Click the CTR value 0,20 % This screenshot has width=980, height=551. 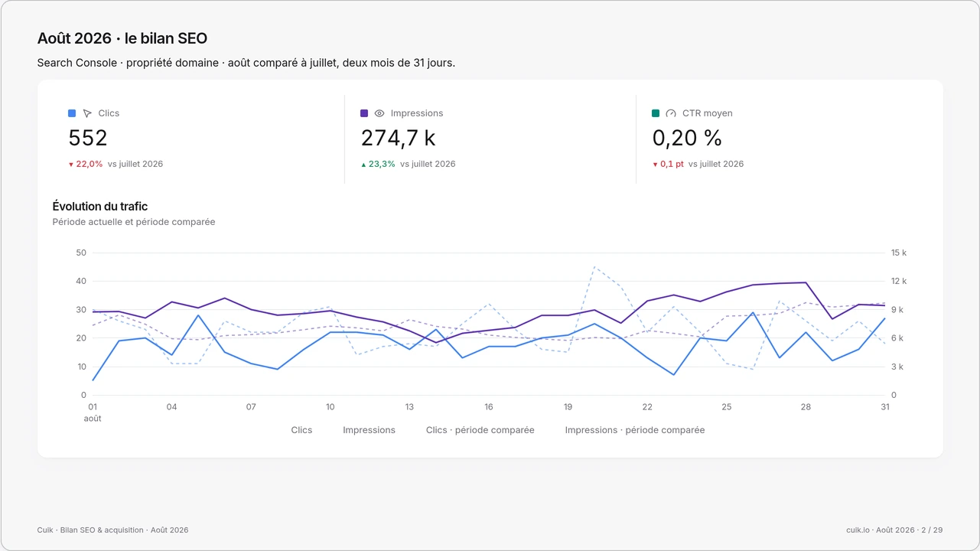[x=687, y=138]
